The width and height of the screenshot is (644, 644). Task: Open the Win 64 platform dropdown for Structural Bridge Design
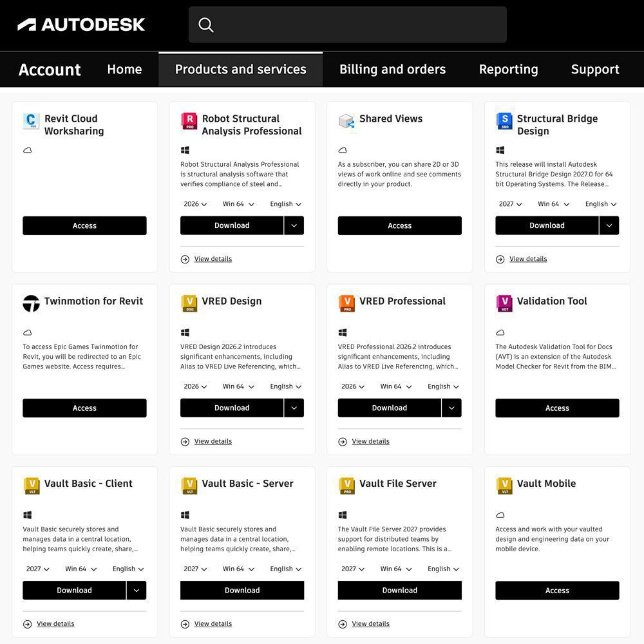553,204
